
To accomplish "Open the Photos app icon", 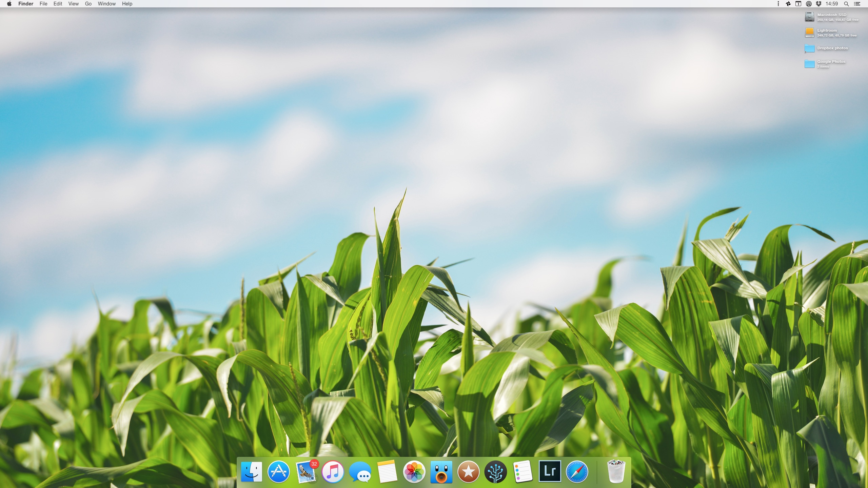I will point(414,472).
